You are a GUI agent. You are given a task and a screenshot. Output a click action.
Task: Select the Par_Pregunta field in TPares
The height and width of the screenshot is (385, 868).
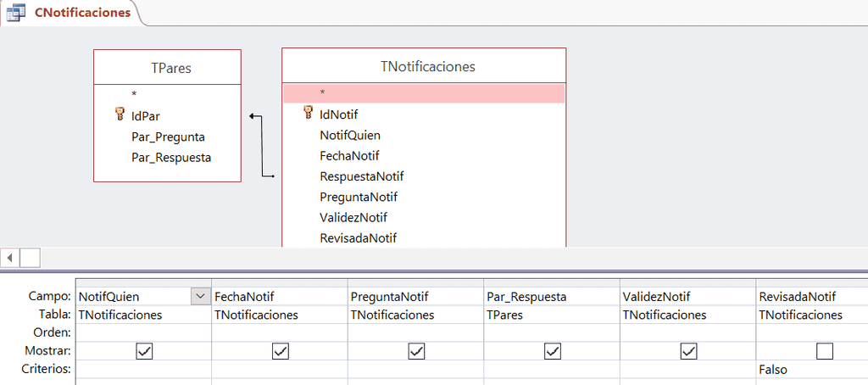[x=168, y=137]
